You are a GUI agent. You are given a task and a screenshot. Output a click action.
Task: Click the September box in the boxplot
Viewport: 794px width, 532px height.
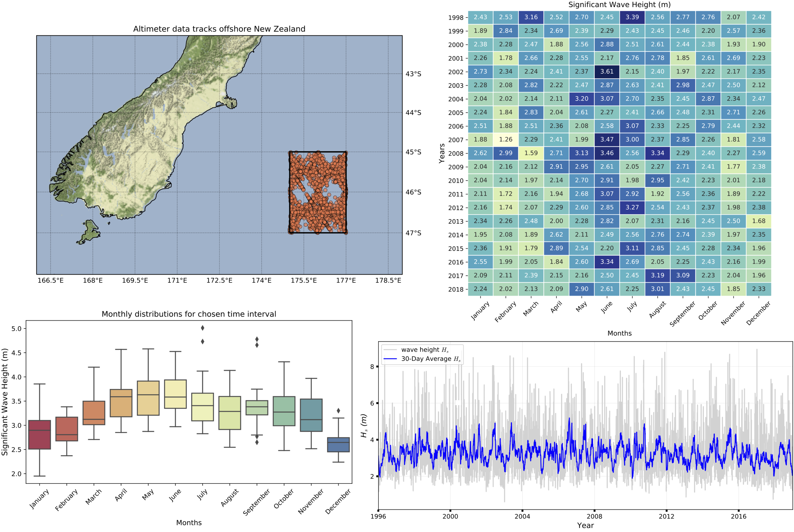(x=257, y=408)
